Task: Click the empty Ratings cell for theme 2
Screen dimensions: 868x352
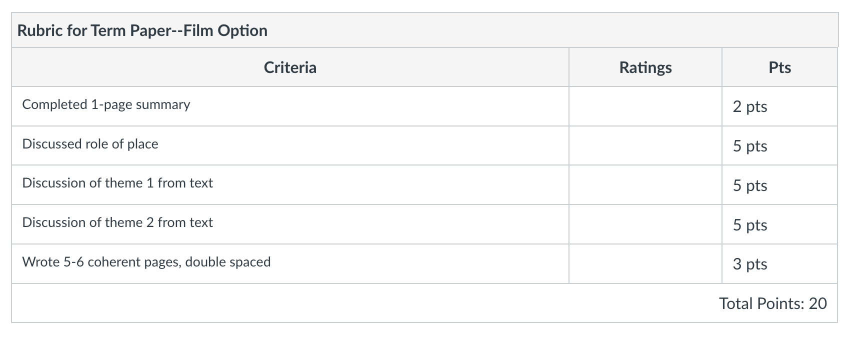Action: tap(645, 224)
